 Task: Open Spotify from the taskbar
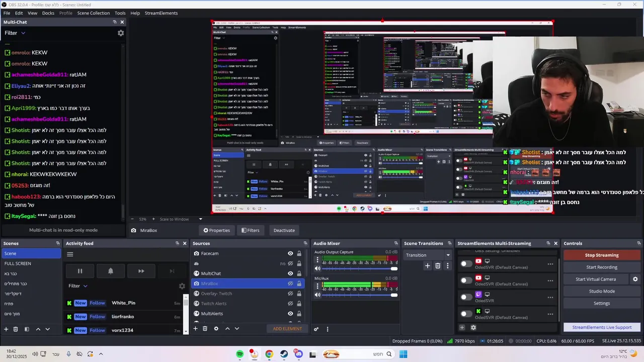pyautogui.click(x=240, y=354)
